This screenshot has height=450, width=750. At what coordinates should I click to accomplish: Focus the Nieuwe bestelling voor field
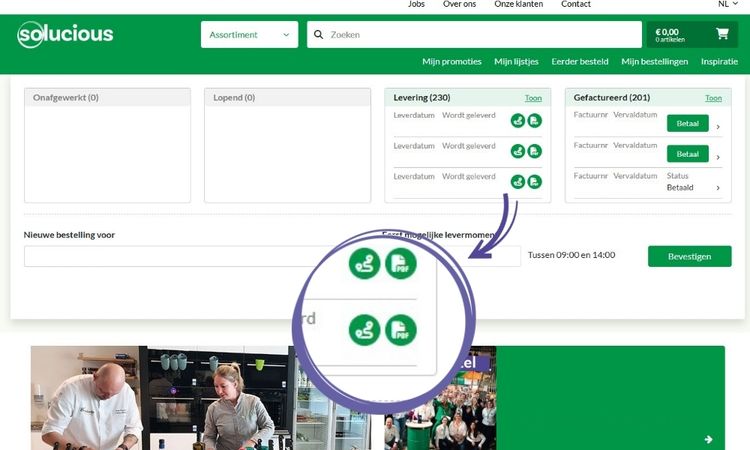click(190, 256)
